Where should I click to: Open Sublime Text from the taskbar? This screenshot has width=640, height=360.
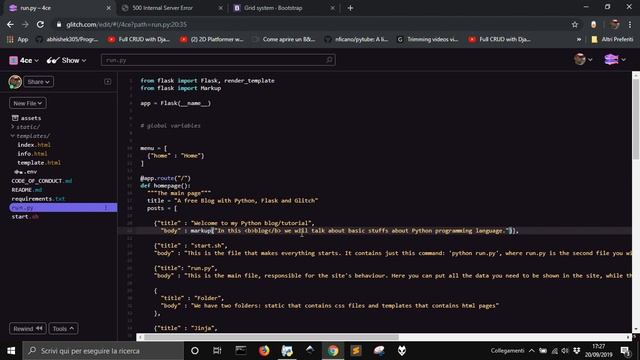pyautogui.click(x=356, y=351)
